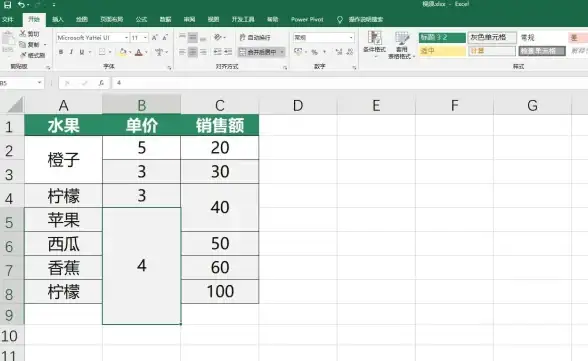Click the increase decimal icon
This screenshot has width=588, height=361.
(x=339, y=52)
